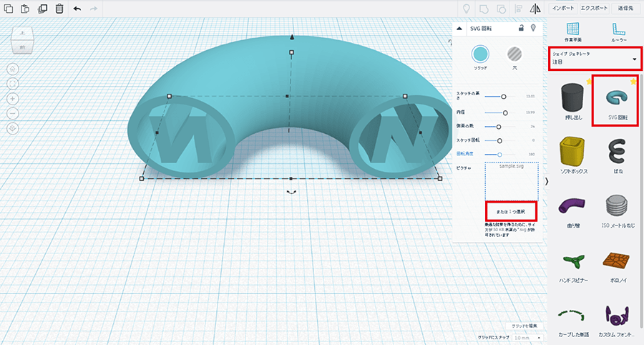The width and height of the screenshot is (644, 345).
Task: Undo the last action
Action: pos(77,8)
